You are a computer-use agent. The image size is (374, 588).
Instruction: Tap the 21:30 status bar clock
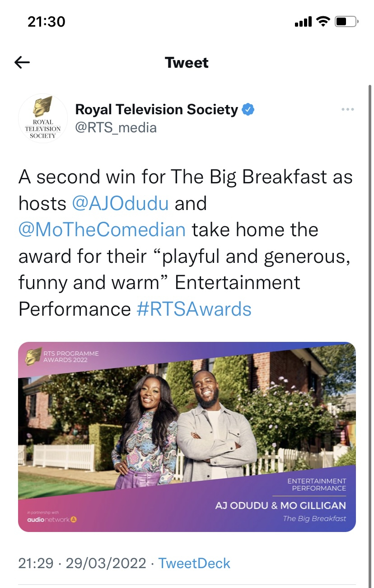coord(46,21)
